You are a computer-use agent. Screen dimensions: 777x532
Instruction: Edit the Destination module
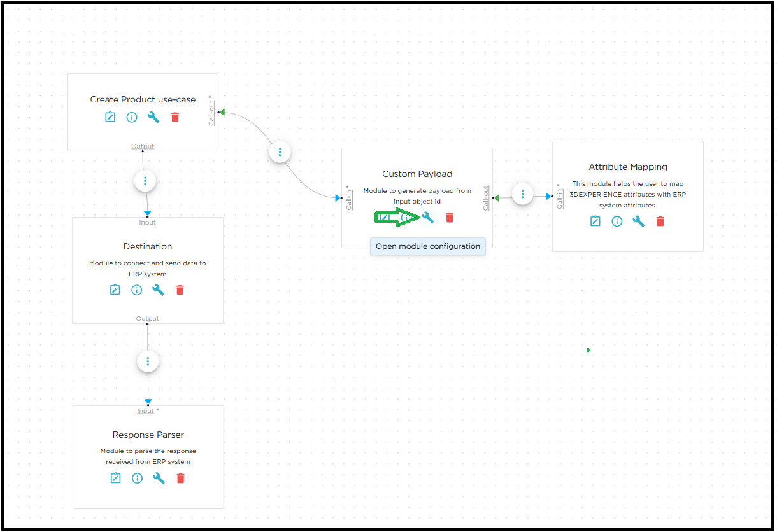coord(115,290)
